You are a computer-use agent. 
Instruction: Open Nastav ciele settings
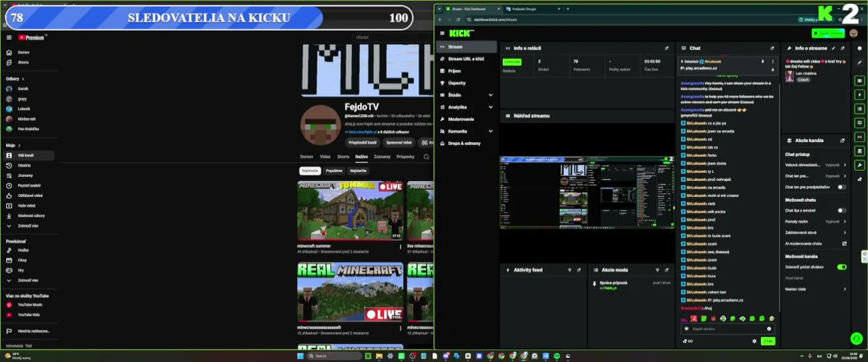pos(815,289)
